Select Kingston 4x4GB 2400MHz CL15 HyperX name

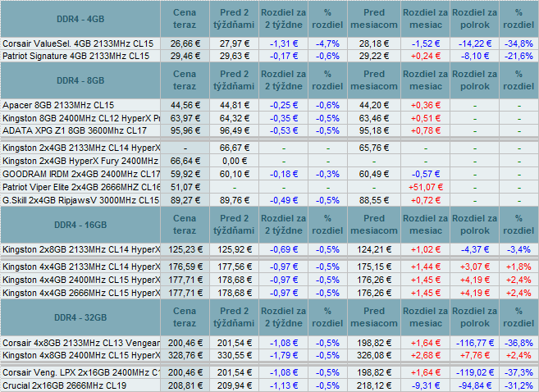[81, 280]
